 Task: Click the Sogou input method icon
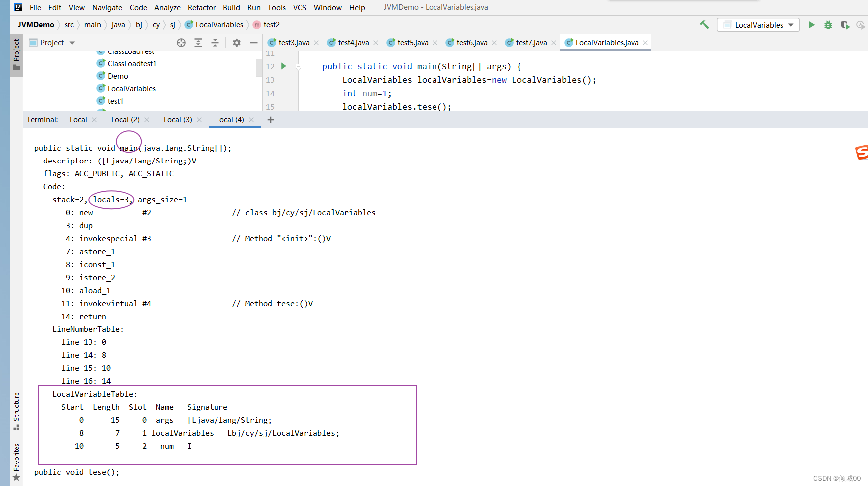click(x=862, y=152)
